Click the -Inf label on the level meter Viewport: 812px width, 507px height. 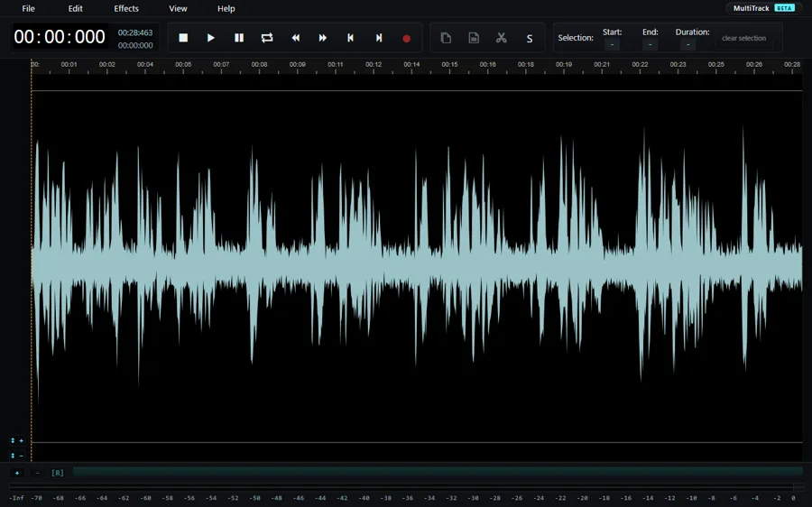pyautogui.click(x=16, y=498)
